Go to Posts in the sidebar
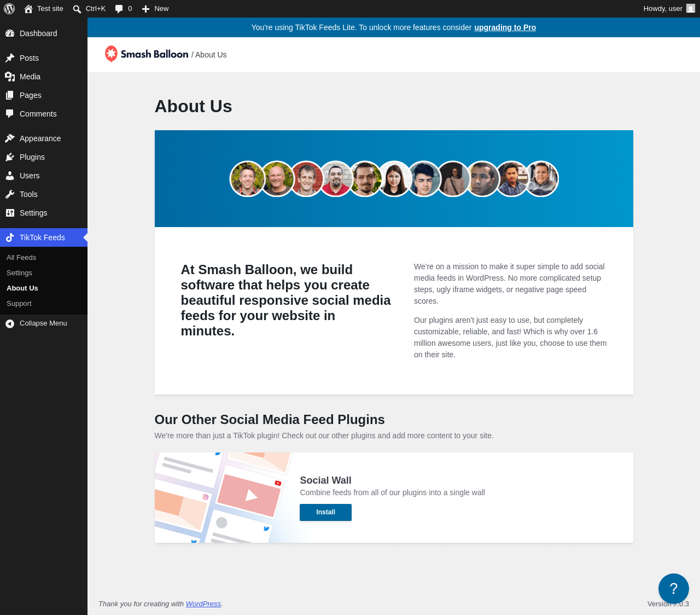 pos(44,58)
